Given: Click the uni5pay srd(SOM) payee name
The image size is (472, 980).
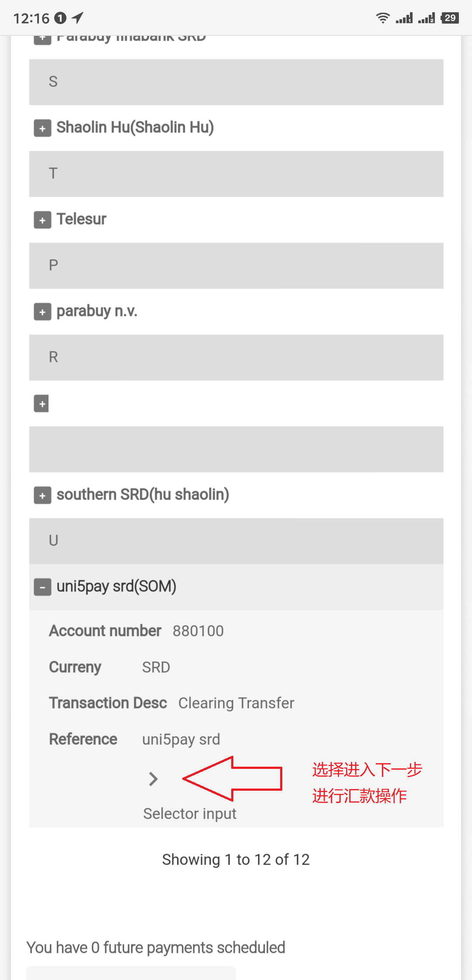Looking at the screenshot, I should (116, 586).
